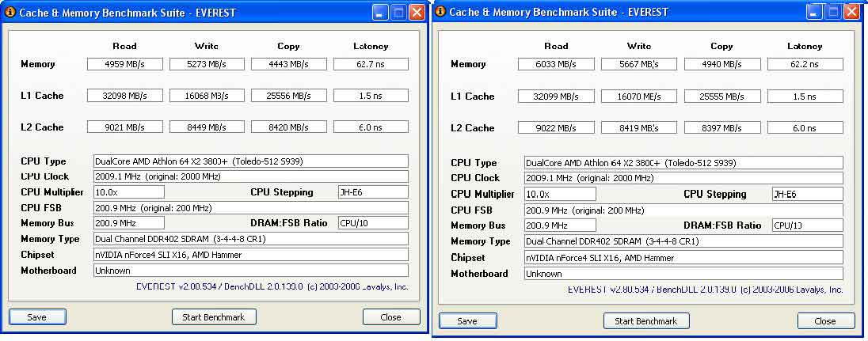The image size is (868, 341).
Task: Start Benchmark in the left window
Action: (214, 316)
